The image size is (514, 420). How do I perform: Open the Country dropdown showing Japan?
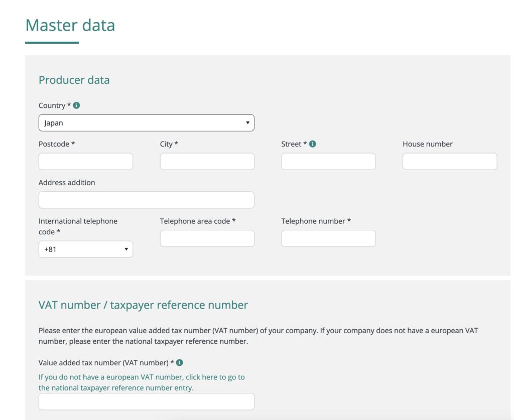click(x=146, y=123)
